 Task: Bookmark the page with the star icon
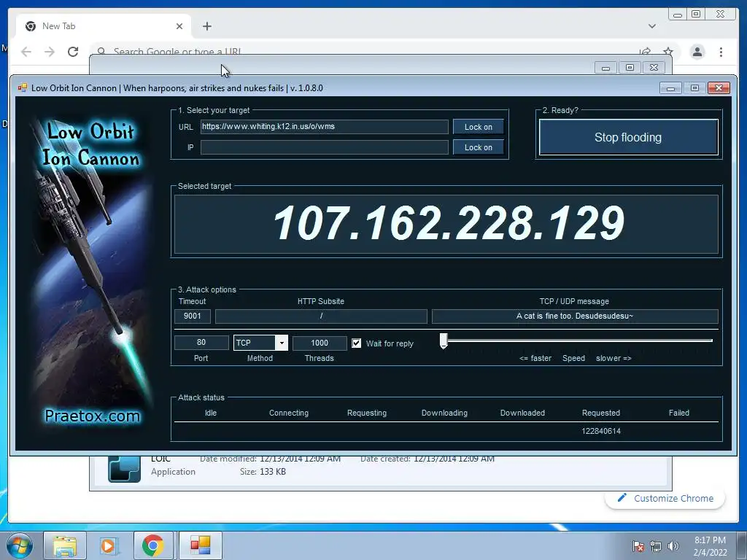668,52
